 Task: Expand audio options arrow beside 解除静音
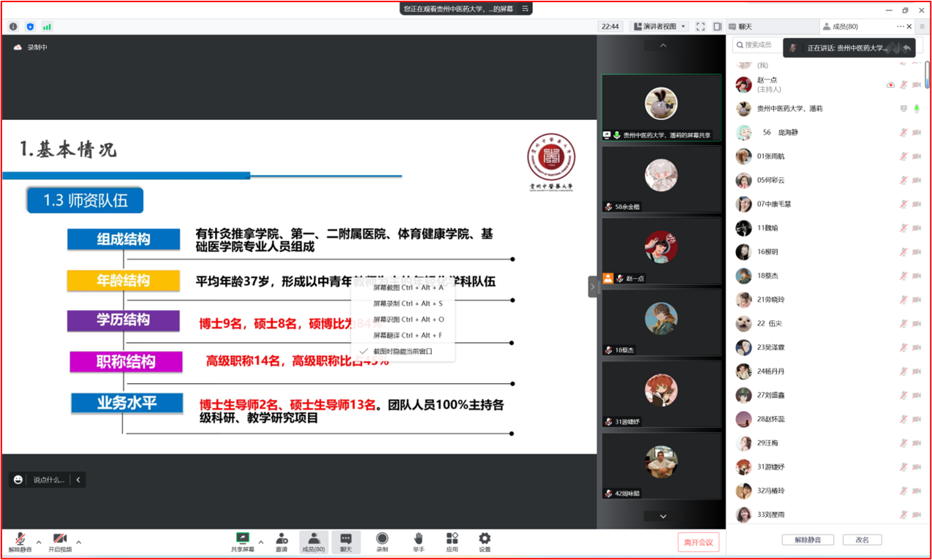point(39,542)
